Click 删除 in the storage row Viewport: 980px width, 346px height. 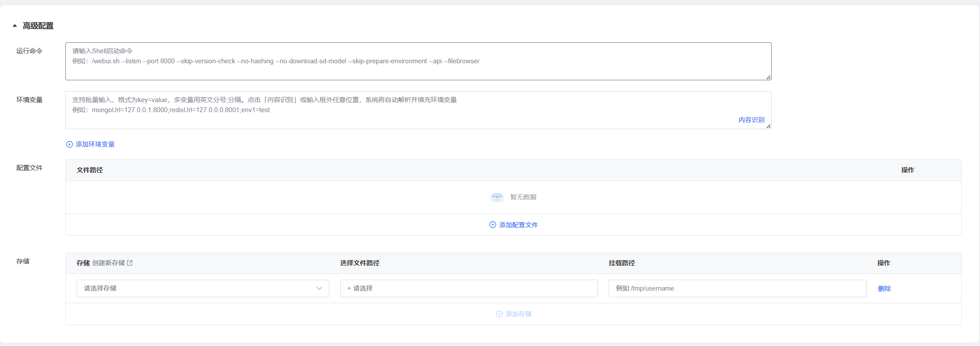[884, 289]
